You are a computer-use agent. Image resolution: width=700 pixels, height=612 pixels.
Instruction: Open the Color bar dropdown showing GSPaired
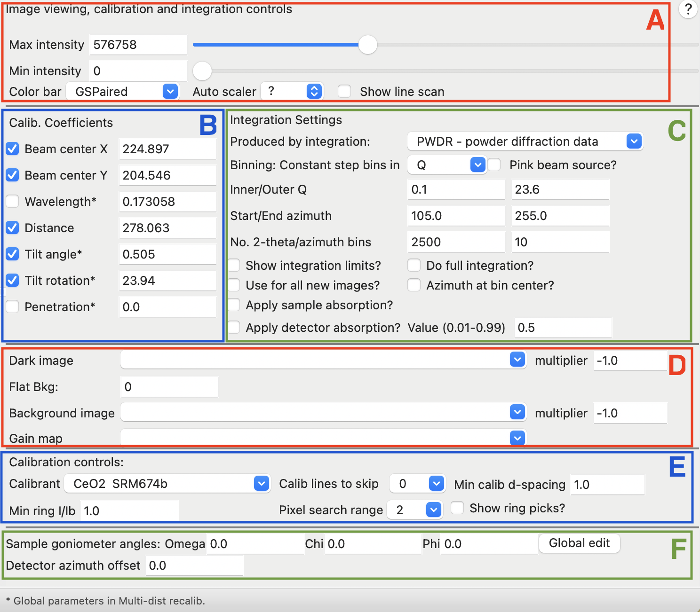pos(170,91)
